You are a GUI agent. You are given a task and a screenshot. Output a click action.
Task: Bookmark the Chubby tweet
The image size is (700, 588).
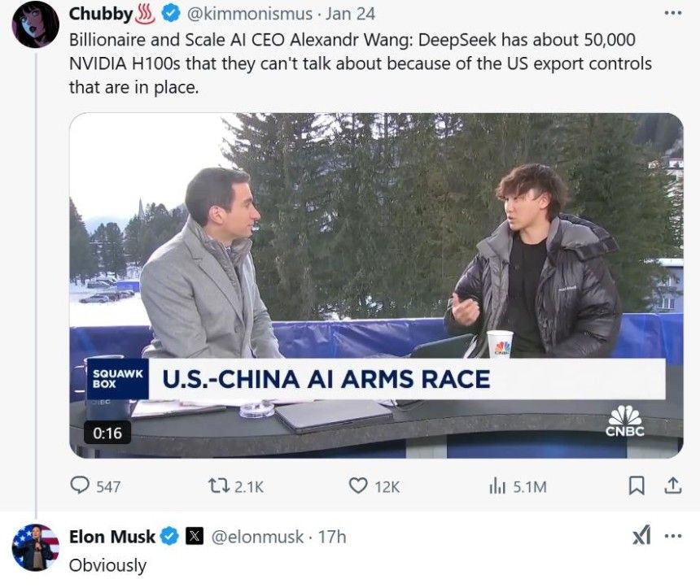tap(637, 486)
